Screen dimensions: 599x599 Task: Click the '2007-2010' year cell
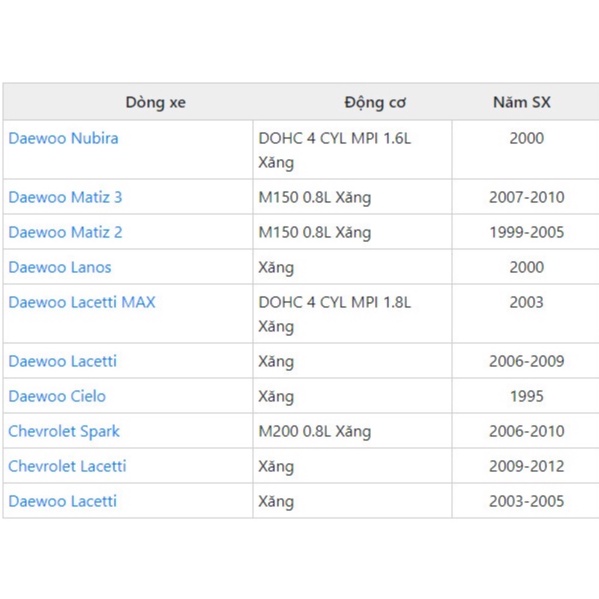coord(526,197)
